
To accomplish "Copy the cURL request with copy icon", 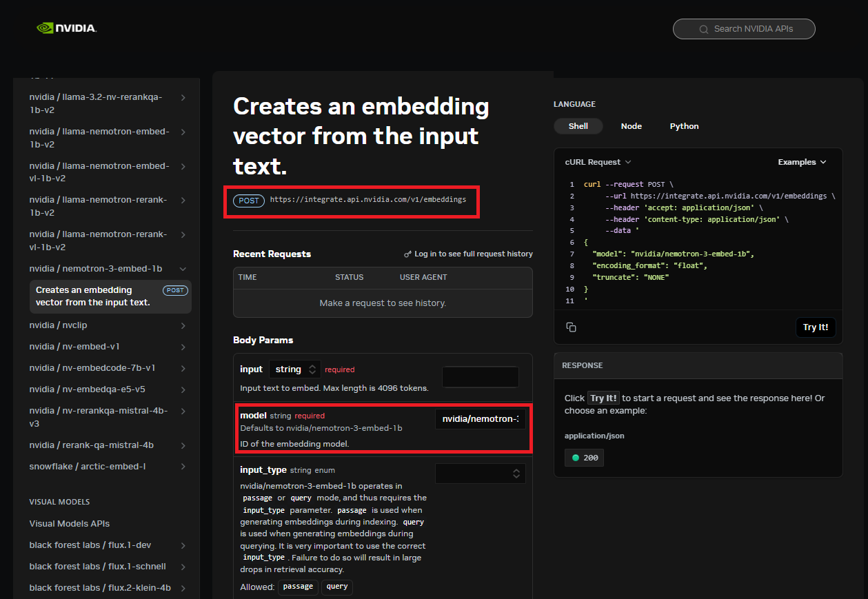I will [x=571, y=327].
